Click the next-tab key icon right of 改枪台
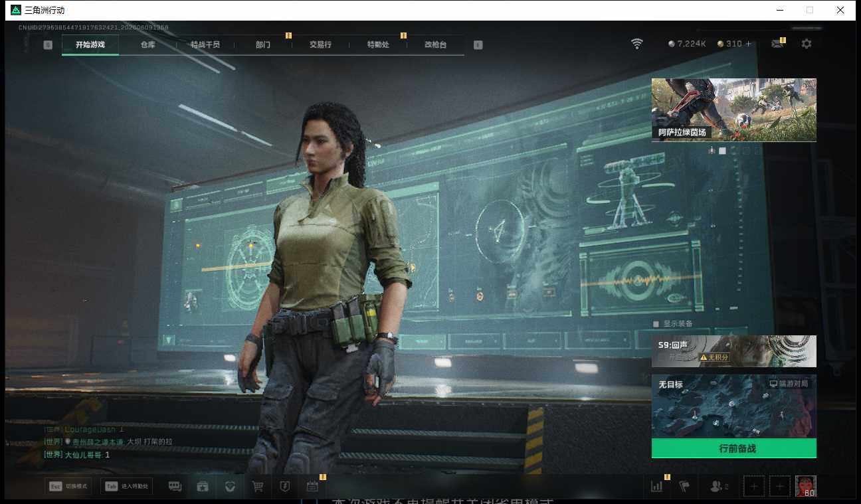 pos(478,44)
